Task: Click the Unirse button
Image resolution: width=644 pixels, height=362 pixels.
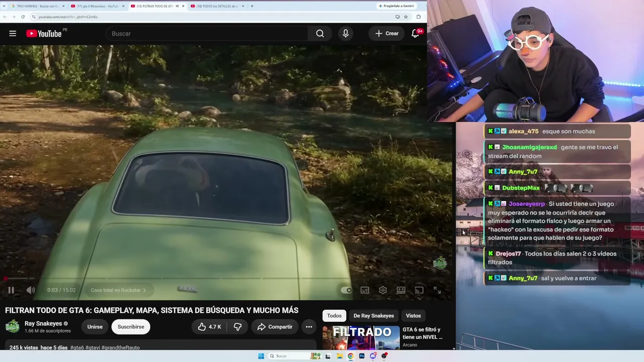Action: 95,327
